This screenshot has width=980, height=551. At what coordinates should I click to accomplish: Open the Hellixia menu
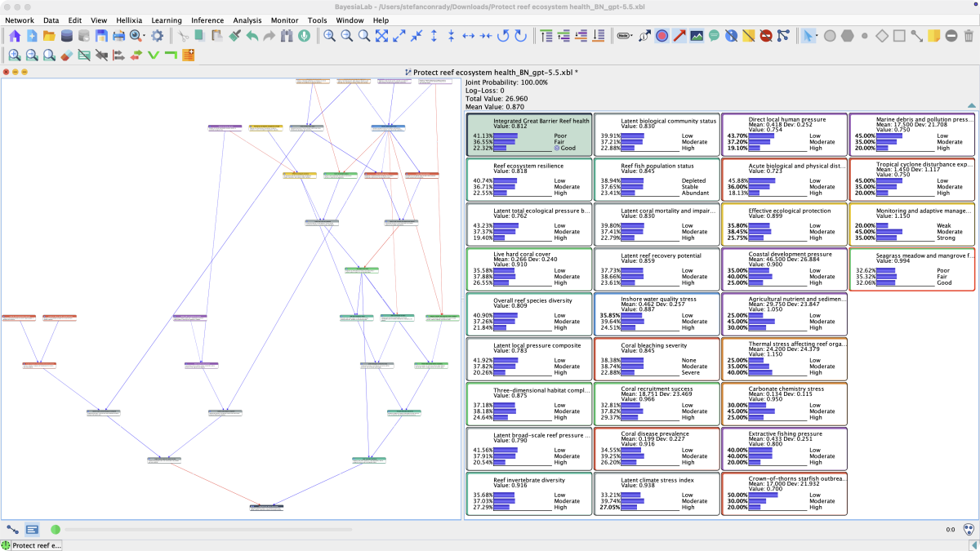coord(127,20)
